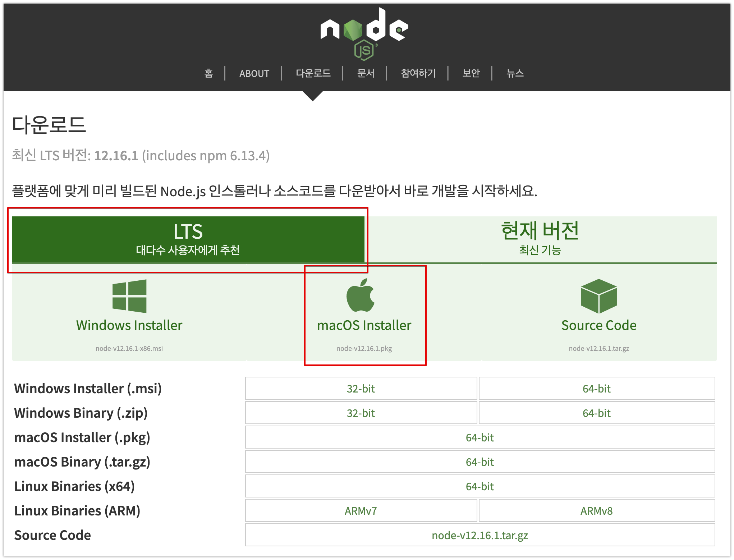Download Linux Binaries ARMv8
This screenshot has height=560, width=734.
[597, 511]
